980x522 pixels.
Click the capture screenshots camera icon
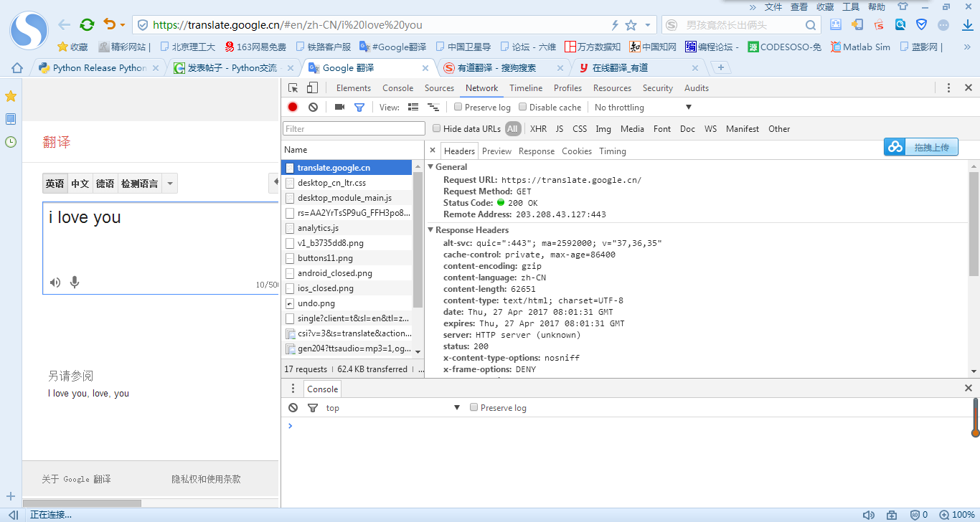[x=339, y=107]
